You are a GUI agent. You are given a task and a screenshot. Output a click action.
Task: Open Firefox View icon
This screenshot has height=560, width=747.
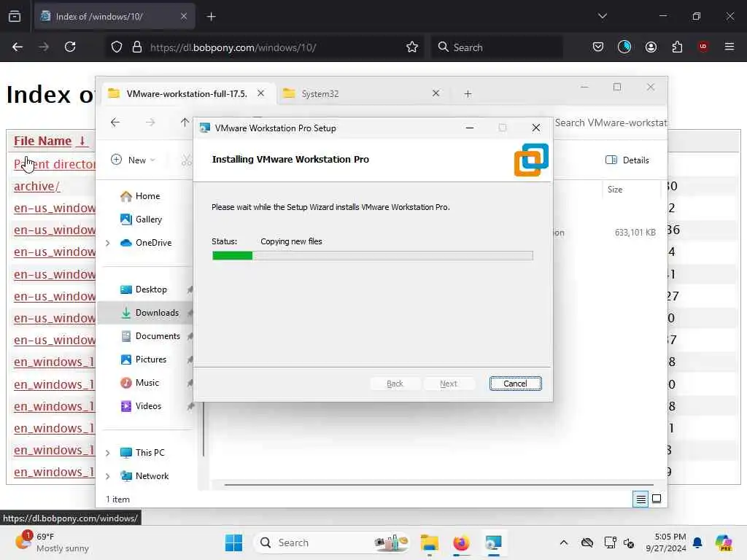tap(15, 16)
